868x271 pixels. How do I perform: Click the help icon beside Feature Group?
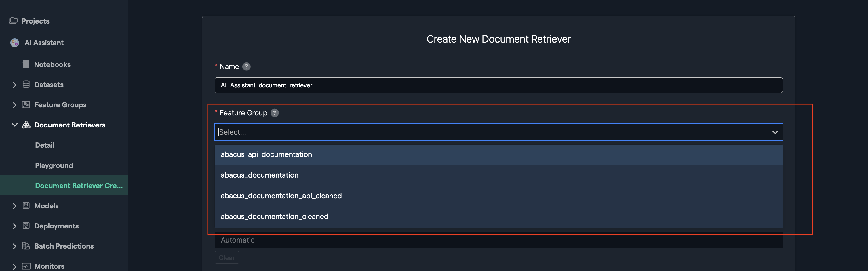(275, 113)
